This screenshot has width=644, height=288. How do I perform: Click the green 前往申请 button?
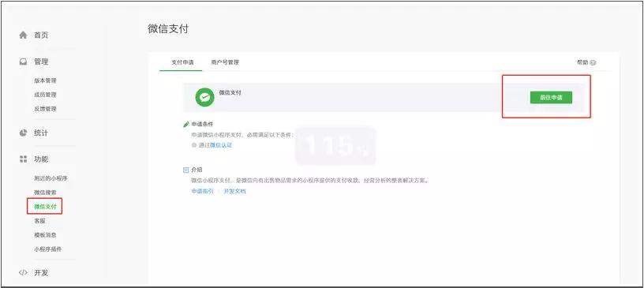(x=551, y=97)
